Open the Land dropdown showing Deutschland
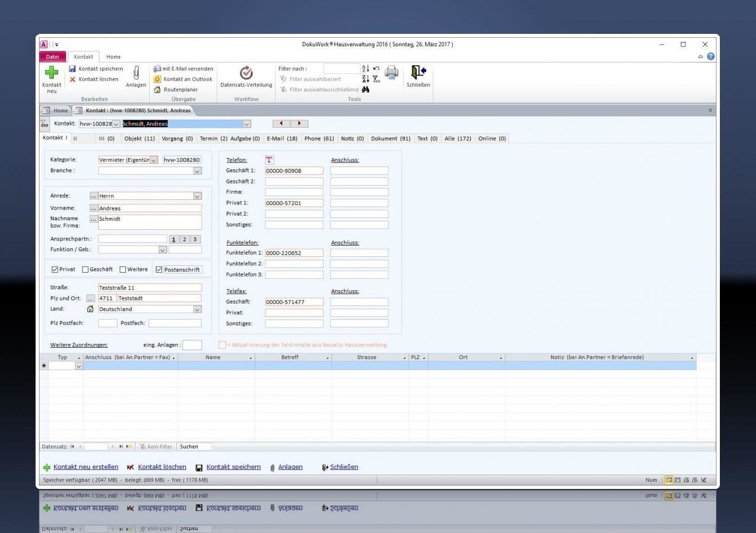The height and width of the screenshot is (533, 756). coord(197,309)
